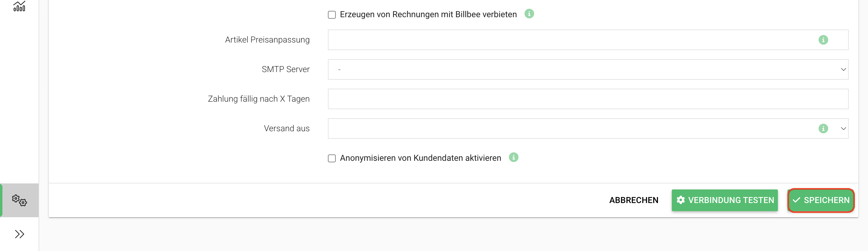The height and width of the screenshot is (251, 868).
Task: Expand sidebar with double chevron icon
Action: (20, 234)
